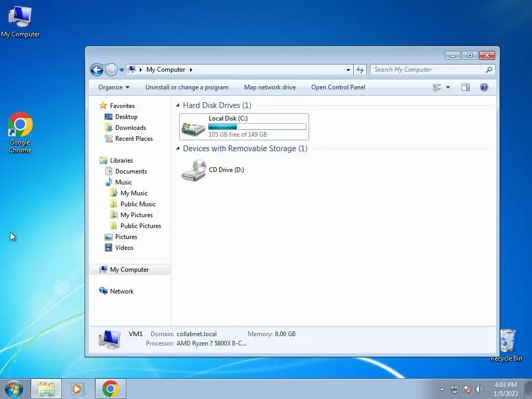Select the CD Drive (D:) icon
This screenshot has height=399, width=532.
[x=194, y=170]
